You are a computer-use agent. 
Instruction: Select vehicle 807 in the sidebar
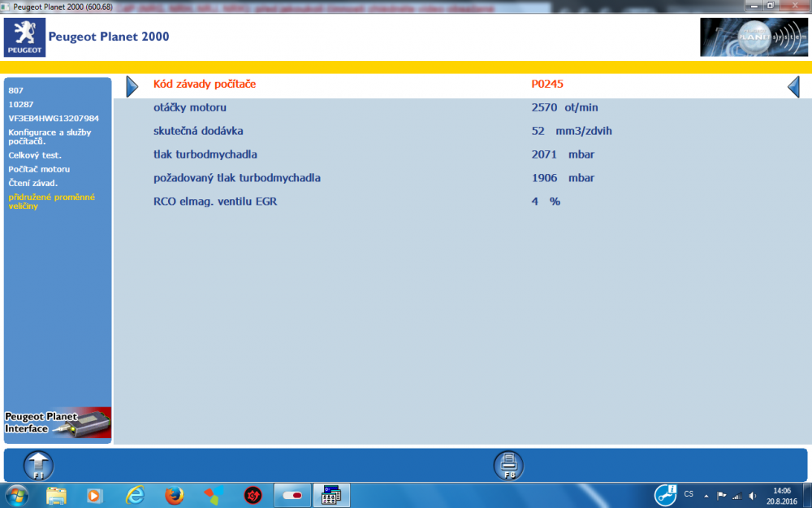(15, 90)
